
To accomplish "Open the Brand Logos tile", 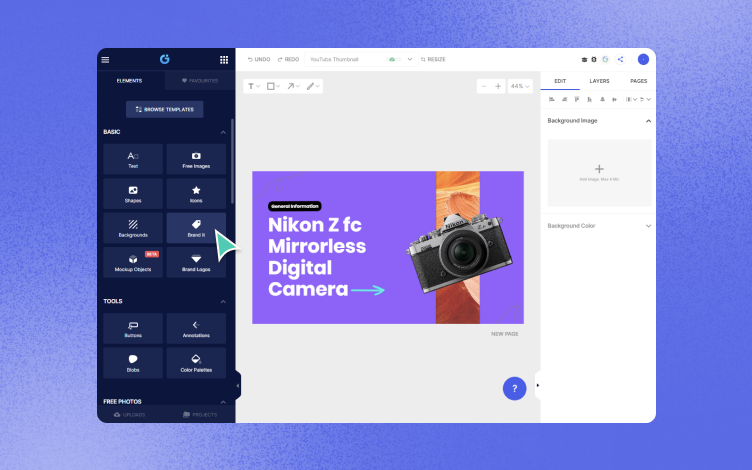I will click(196, 262).
